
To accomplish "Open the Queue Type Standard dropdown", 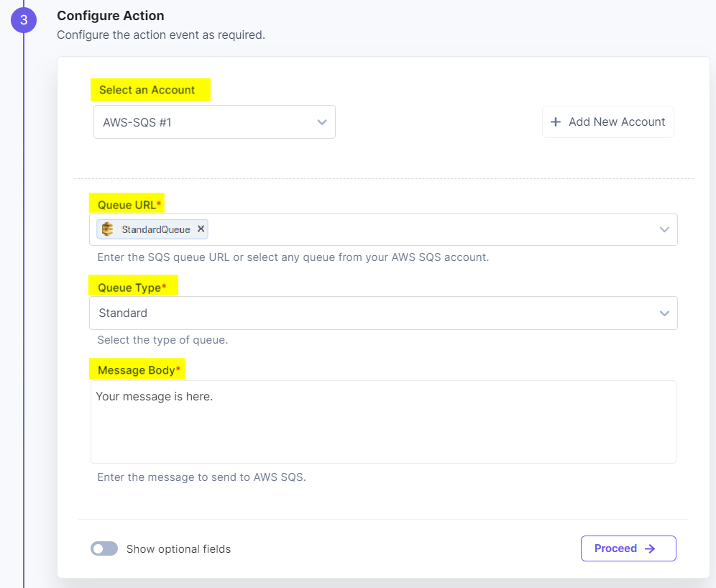I will click(383, 313).
